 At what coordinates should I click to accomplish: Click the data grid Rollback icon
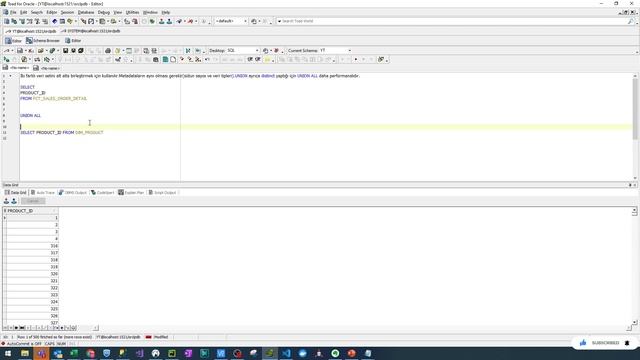[14, 201]
